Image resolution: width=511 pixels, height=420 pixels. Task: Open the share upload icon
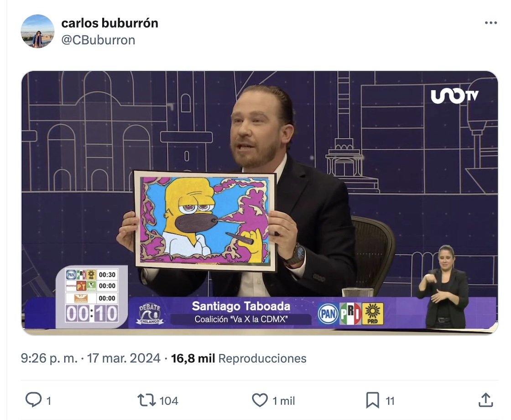485,400
